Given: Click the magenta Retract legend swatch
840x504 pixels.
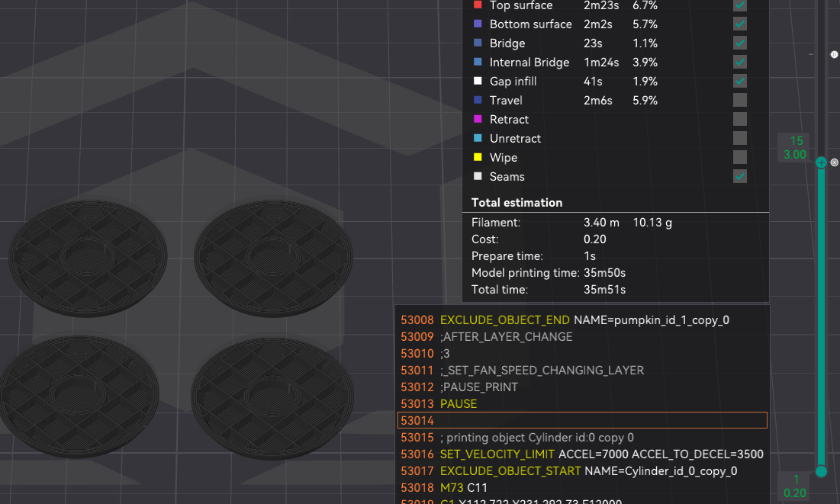Looking at the screenshot, I should pyautogui.click(x=479, y=119).
